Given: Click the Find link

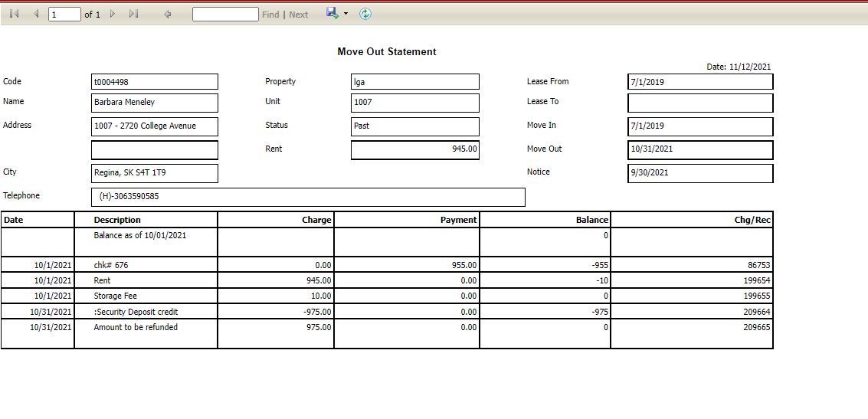Looking at the screenshot, I should (270, 15).
